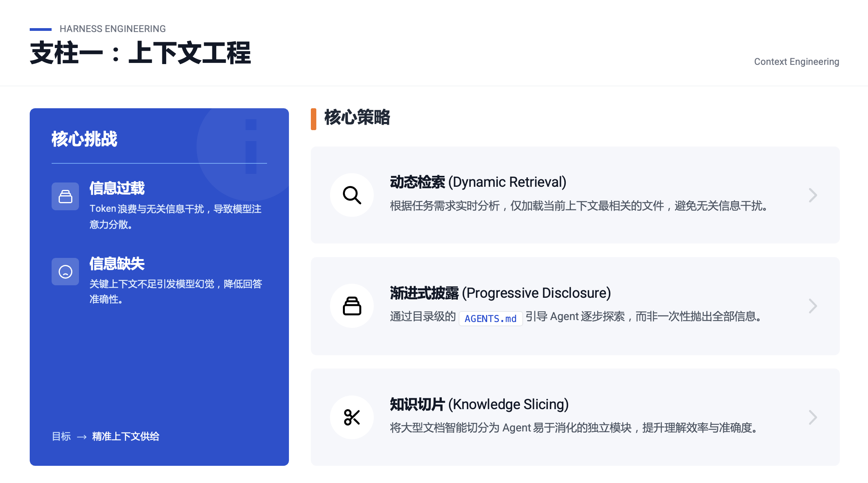Expand the Dynamic Retrieval chevron
This screenshot has width=868, height=483.
pos(813,195)
